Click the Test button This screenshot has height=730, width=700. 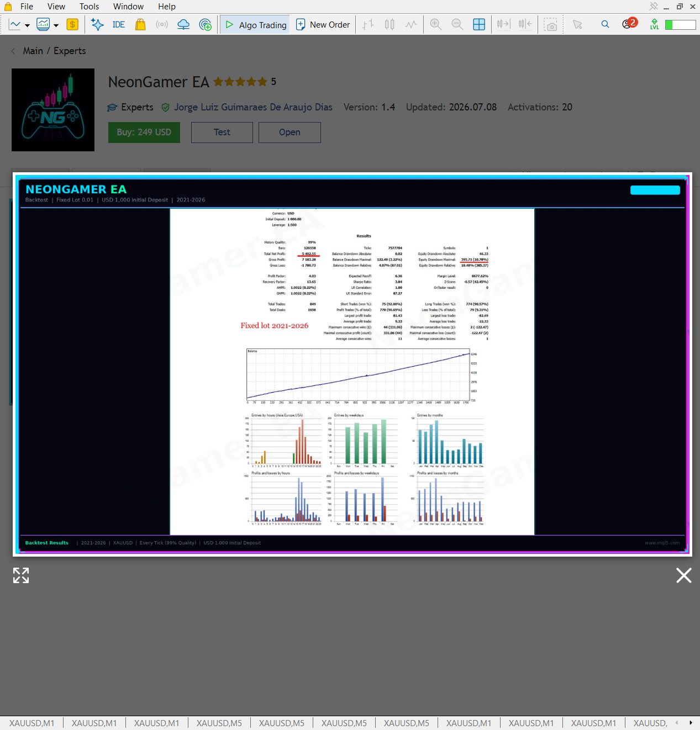pos(222,133)
